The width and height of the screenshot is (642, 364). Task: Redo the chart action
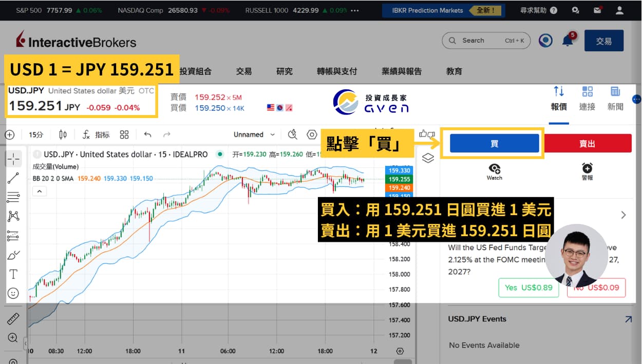pyautogui.click(x=166, y=135)
